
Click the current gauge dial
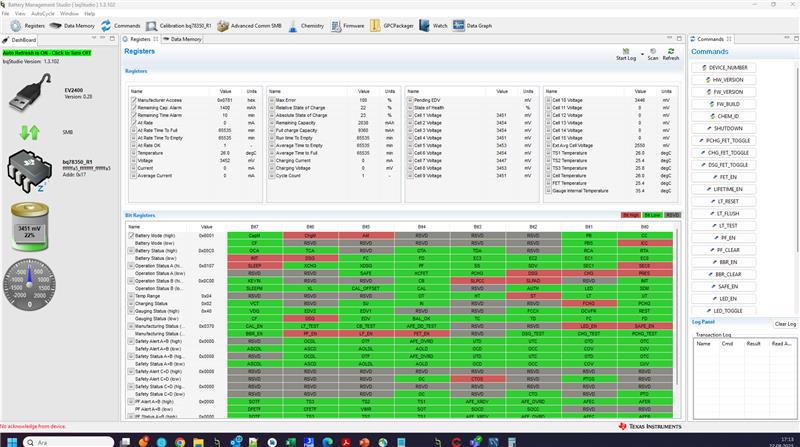coord(30,284)
